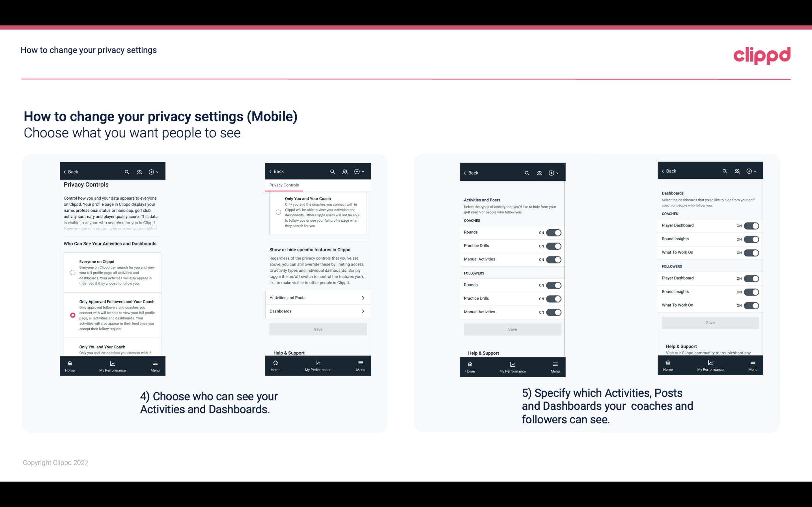812x507 pixels.
Task: Toggle Player Dashboard ON for Coaches
Action: (751, 226)
